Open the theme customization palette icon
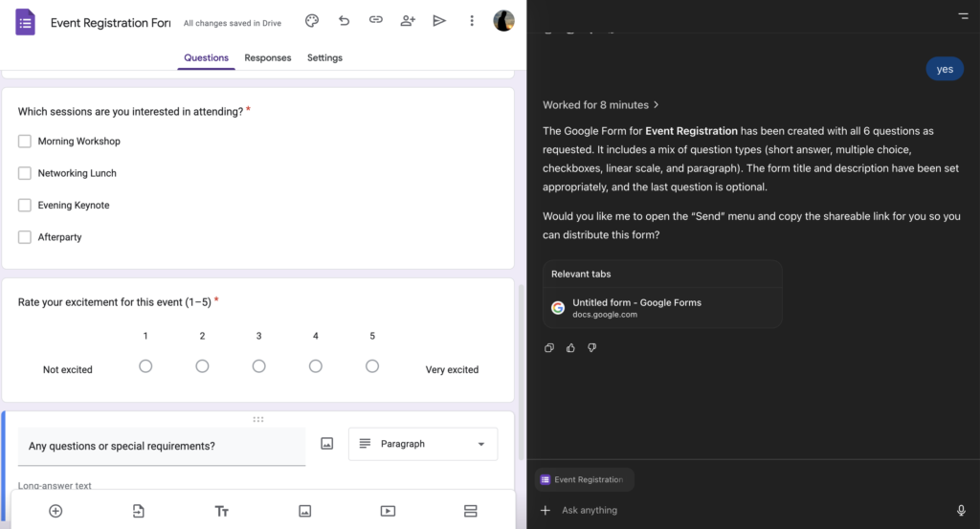 click(x=312, y=20)
